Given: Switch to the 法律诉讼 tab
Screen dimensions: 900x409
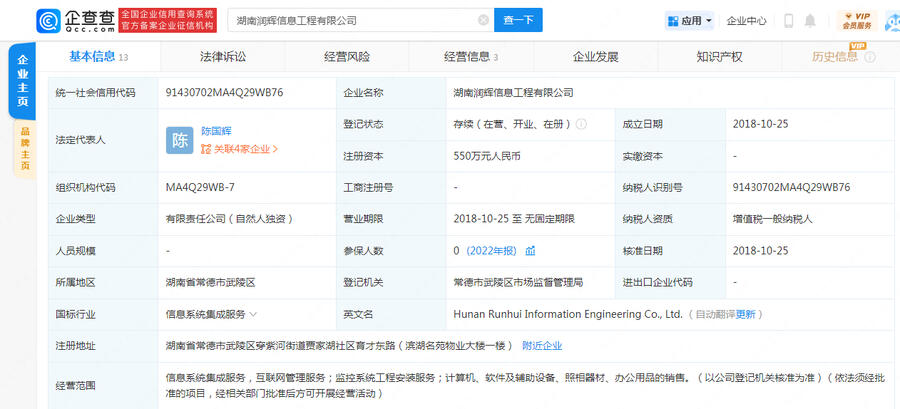Looking at the screenshot, I should coord(222,57).
